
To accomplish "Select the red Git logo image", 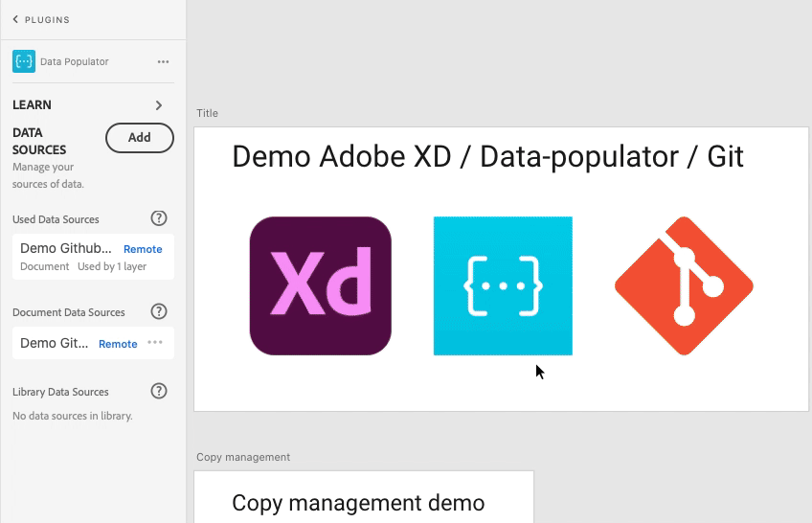I will (684, 286).
